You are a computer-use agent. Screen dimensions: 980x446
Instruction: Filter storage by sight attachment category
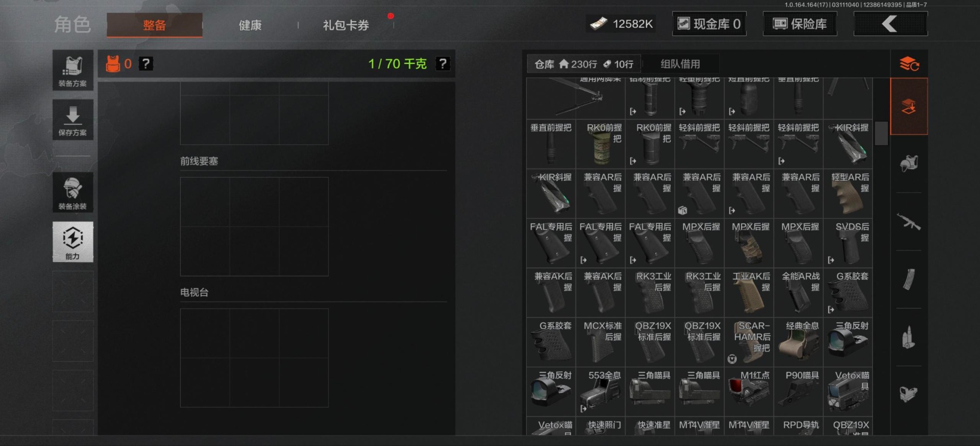point(909,394)
